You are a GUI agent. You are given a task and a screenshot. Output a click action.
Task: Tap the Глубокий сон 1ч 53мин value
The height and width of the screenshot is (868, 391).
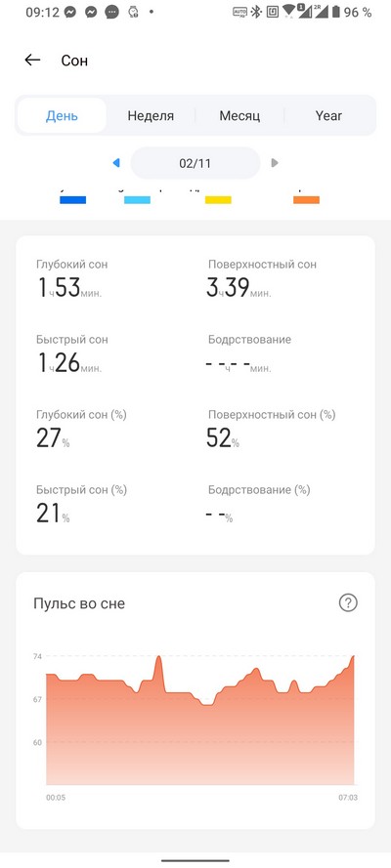click(69, 288)
